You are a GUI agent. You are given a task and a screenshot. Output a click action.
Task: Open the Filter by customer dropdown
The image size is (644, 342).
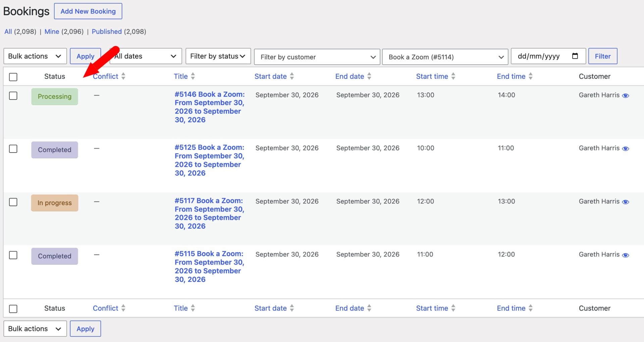point(317,57)
